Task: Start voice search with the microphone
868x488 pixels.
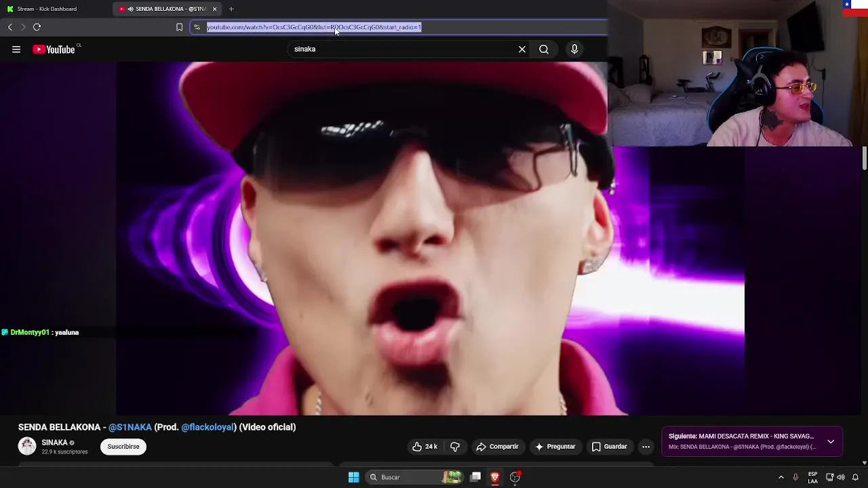Action: (574, 49)
